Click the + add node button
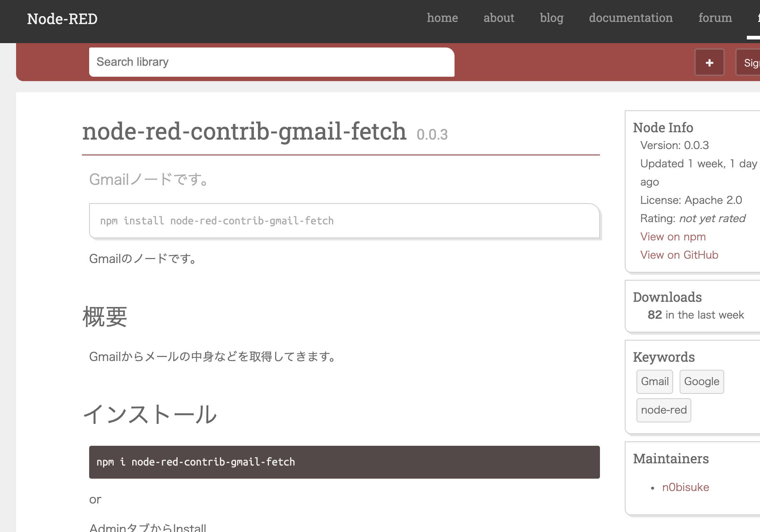 click(x=709, y=62)
